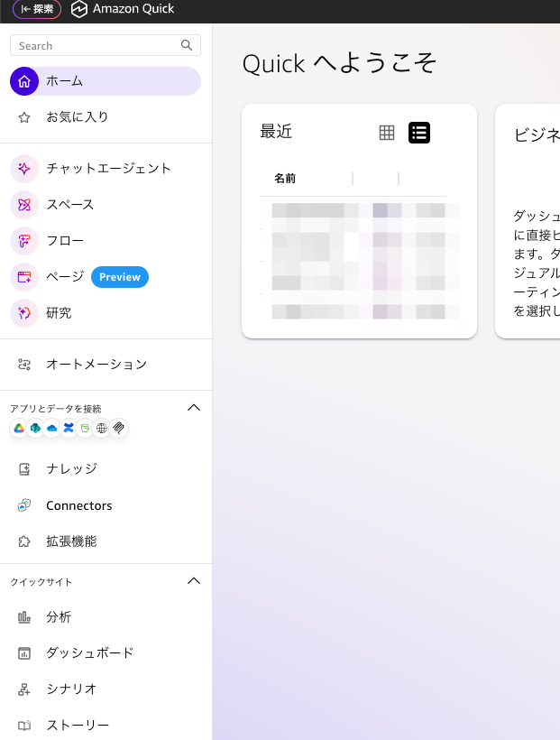Click the アプリとデータを接続 section label
The height and width of the screenshot is (740, 560).
[56, 409]
